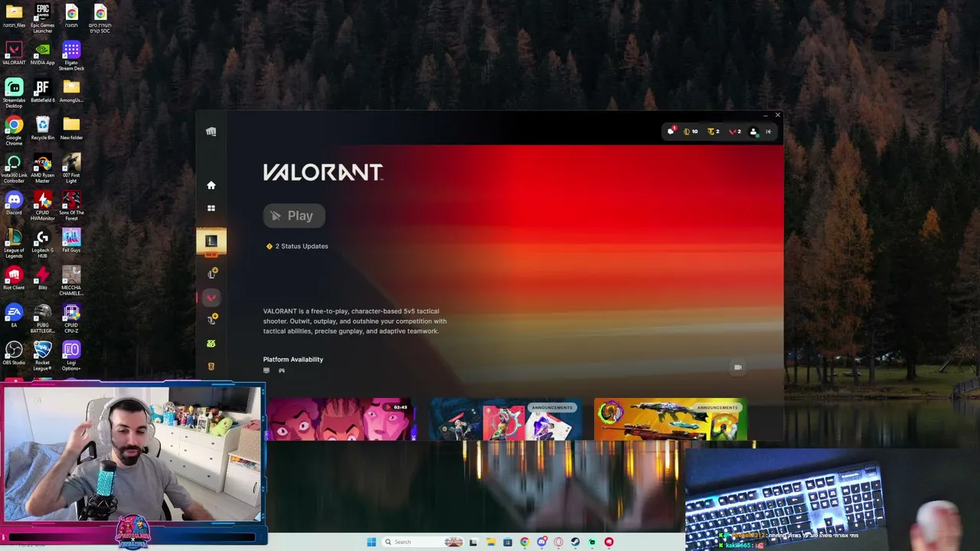Select the CPUID HWMonitor desktop icon
This screenshot has width=980, height=551.
43,206
